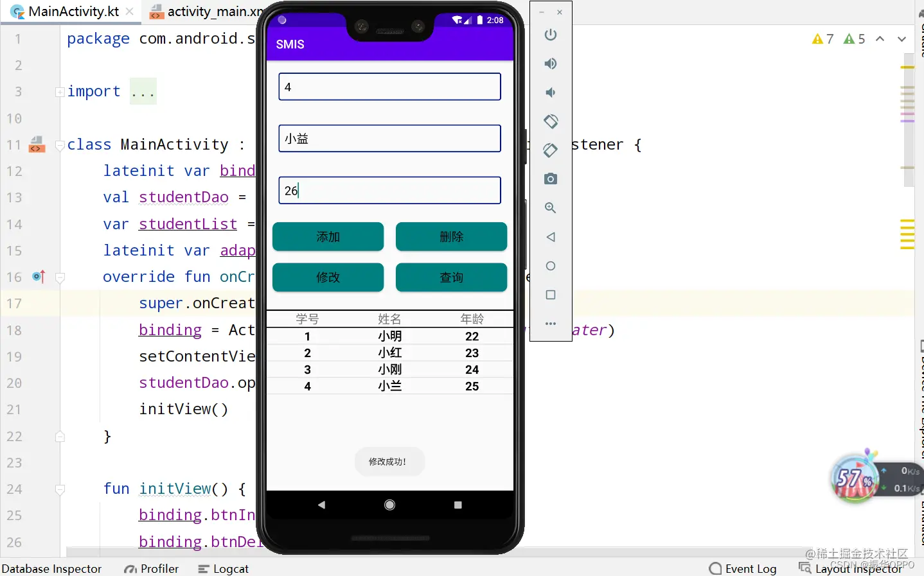Rotate emulator left using rotate icon
The height and width of the screenshot is (576, 924).
[x=551, y=121]
